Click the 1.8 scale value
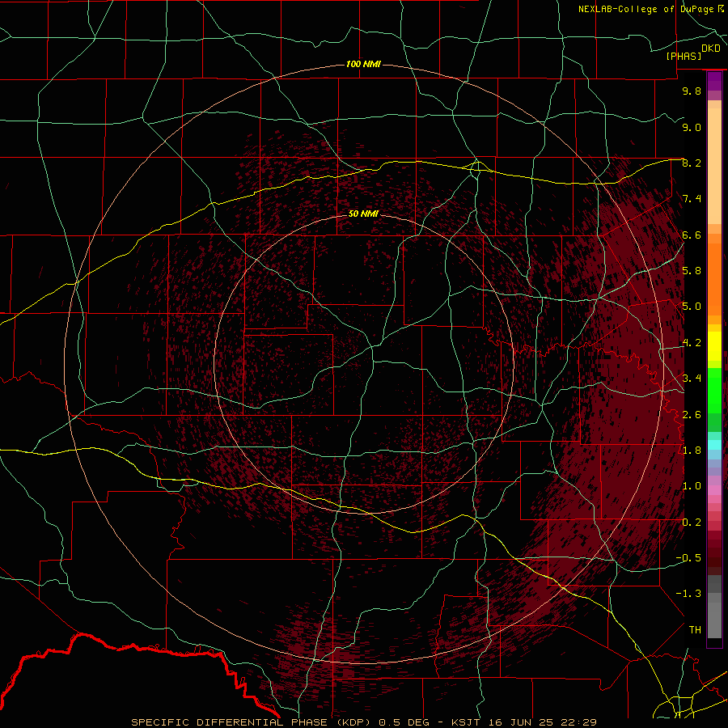Viewport: 728px width, 728px height. coord(692,451)
